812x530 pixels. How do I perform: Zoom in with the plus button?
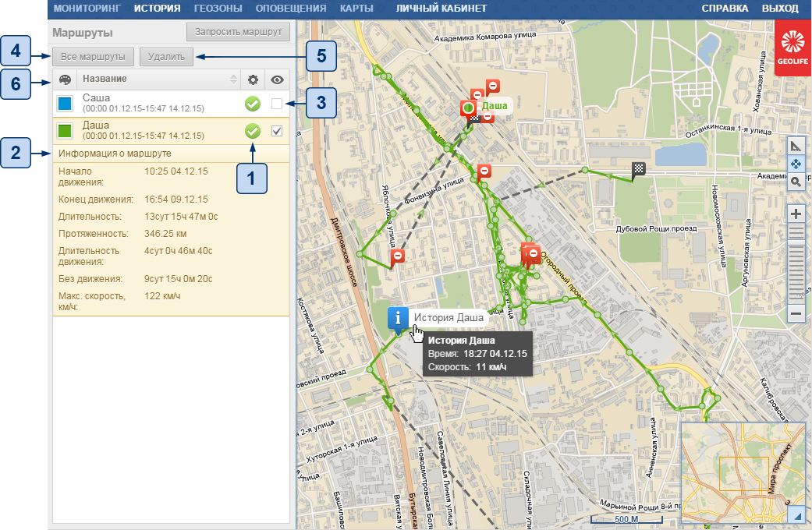796,214
